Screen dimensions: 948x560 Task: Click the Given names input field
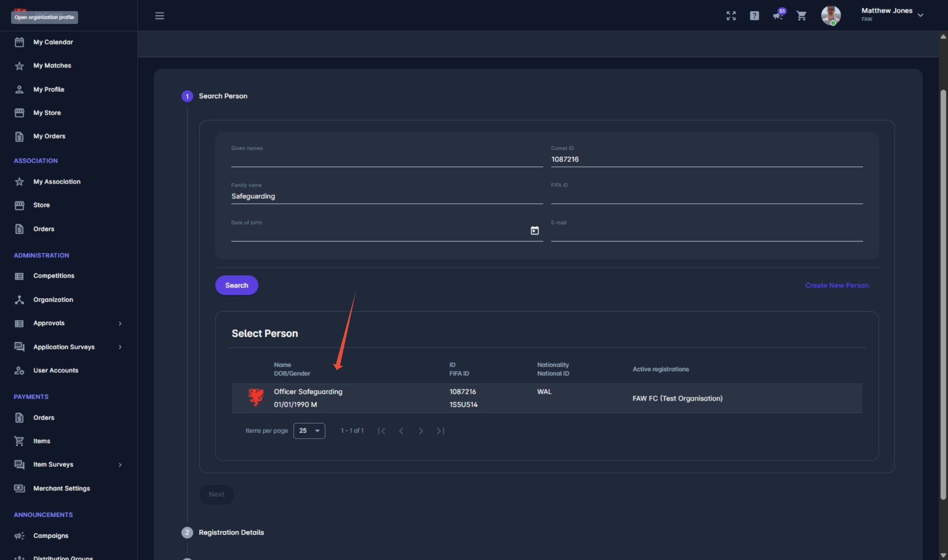click(387, 156)
